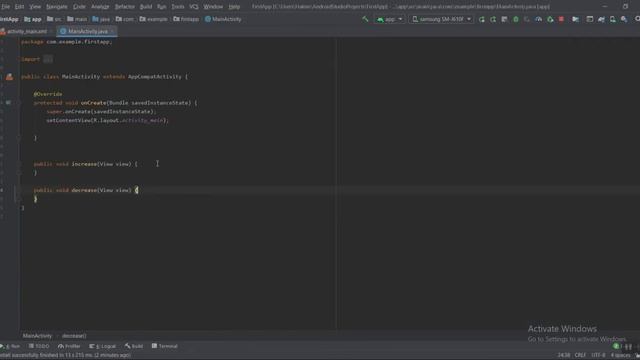Click the first green rerun icon after device selector
This screenshot has height=360, width=640.
(482, 19)
